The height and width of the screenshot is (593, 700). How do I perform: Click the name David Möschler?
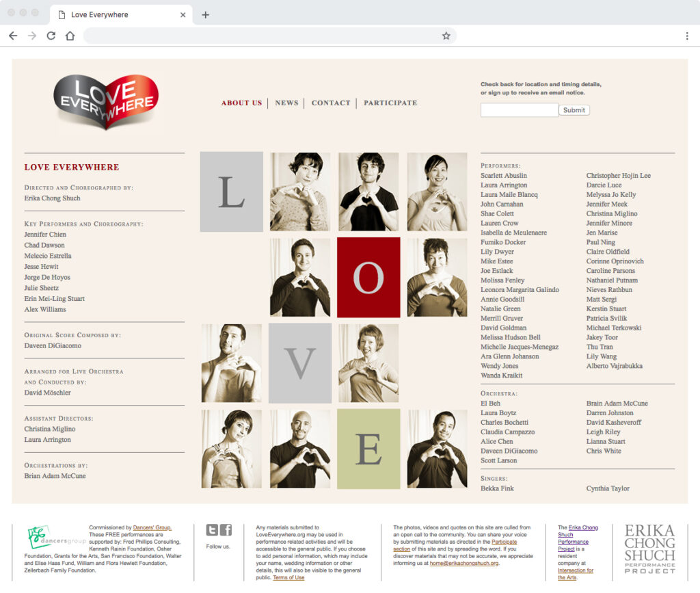(x=47, y=393)
